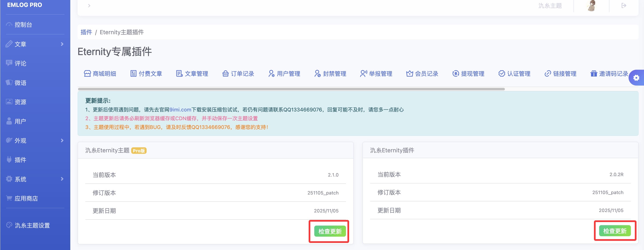Go to 微语 in the sidebar

tap(20, 83)
